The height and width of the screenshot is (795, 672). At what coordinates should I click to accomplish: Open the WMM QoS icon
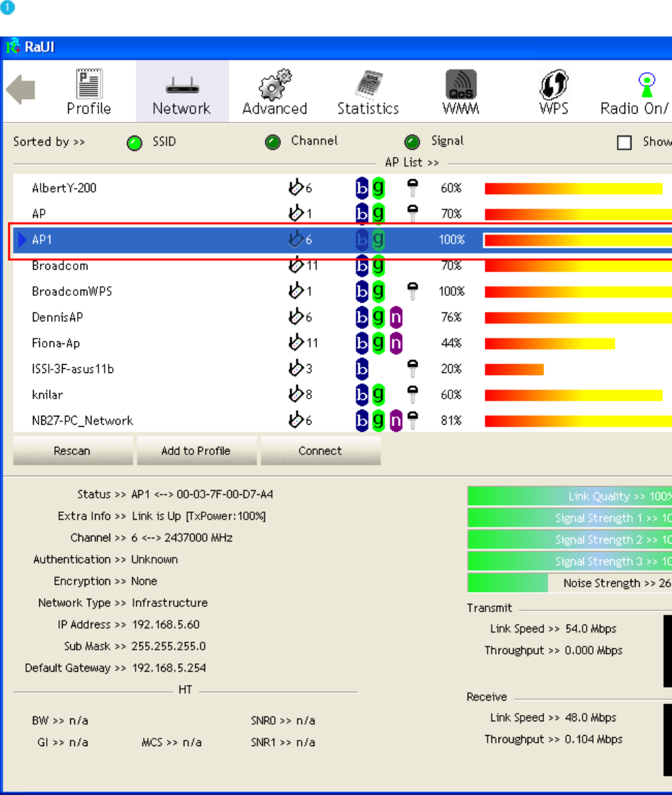[461, 84]
